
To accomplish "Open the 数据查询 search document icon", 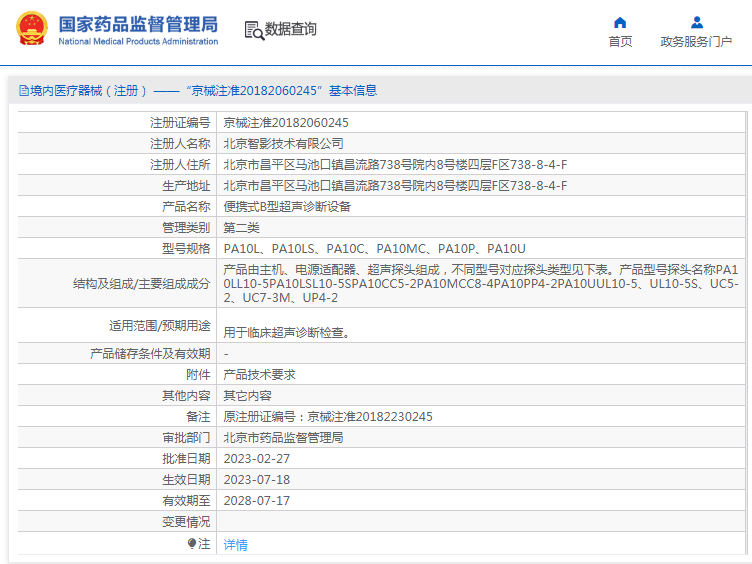I will 253,30.
